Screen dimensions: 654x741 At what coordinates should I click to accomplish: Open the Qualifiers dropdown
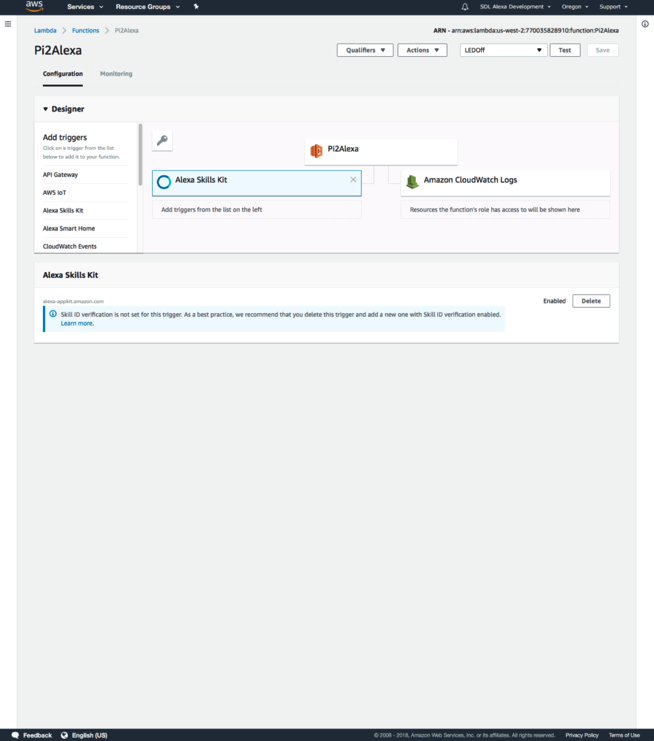[365, 50]
